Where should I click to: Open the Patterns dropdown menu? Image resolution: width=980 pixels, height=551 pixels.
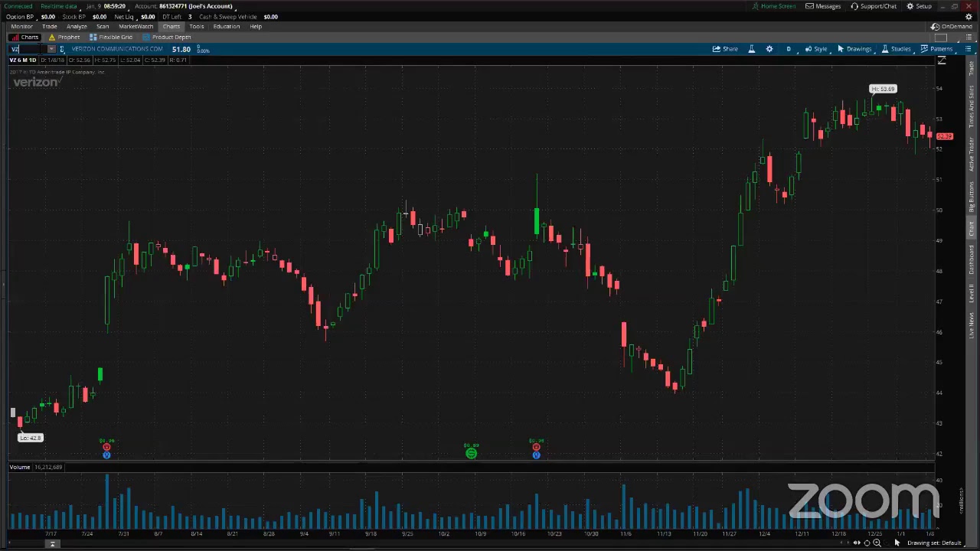tap(936, 49)
